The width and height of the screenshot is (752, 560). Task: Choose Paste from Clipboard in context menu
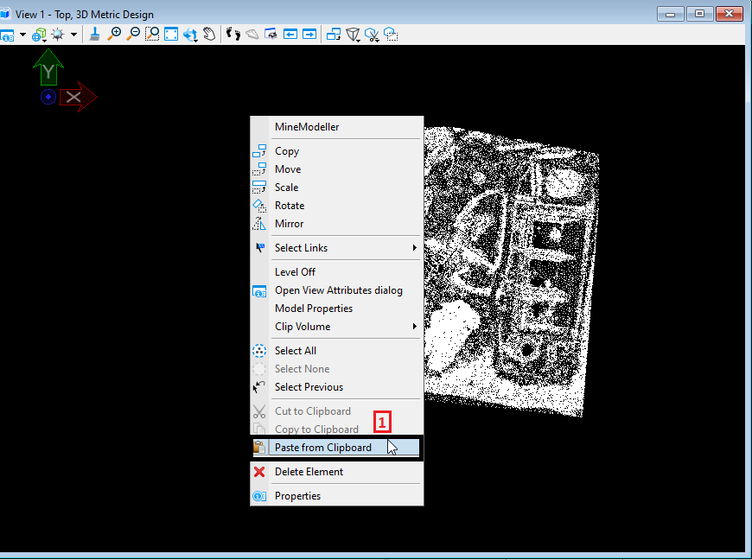(x=323, y=448)
